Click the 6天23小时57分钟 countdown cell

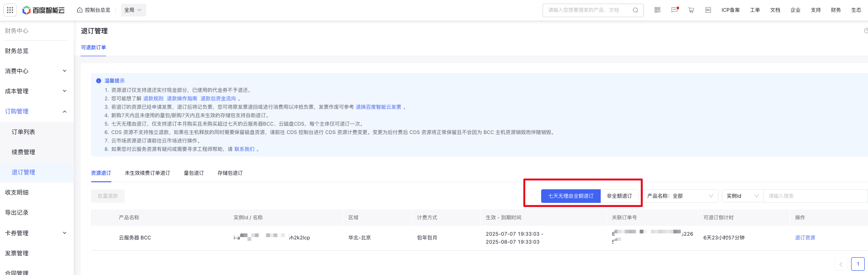(724, 238)
